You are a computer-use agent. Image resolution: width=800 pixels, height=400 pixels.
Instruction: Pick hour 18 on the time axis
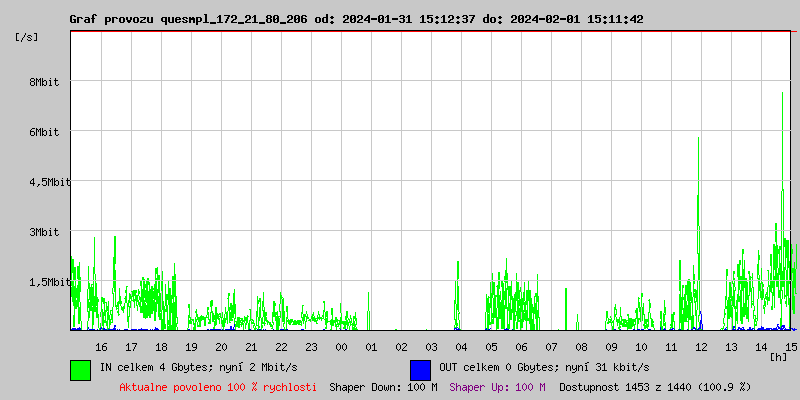tap(161, 346)
